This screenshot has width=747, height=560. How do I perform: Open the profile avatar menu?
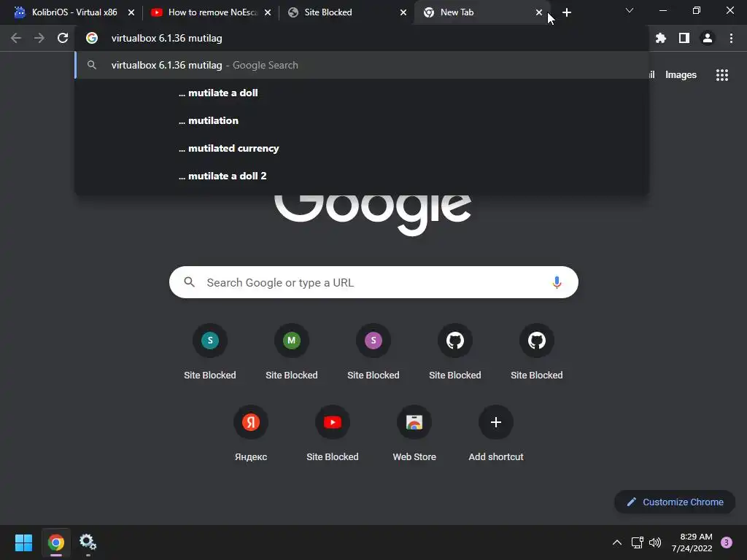[708, 38]
